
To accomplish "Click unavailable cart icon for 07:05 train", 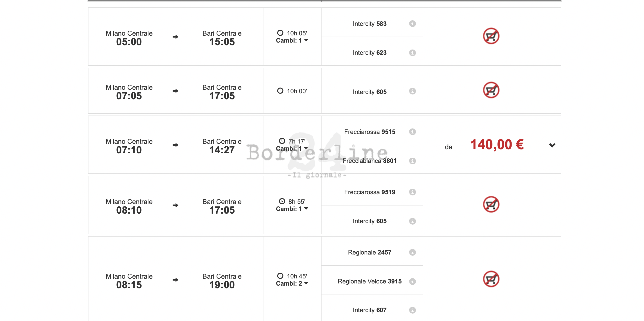I will (x=491, y=90).
